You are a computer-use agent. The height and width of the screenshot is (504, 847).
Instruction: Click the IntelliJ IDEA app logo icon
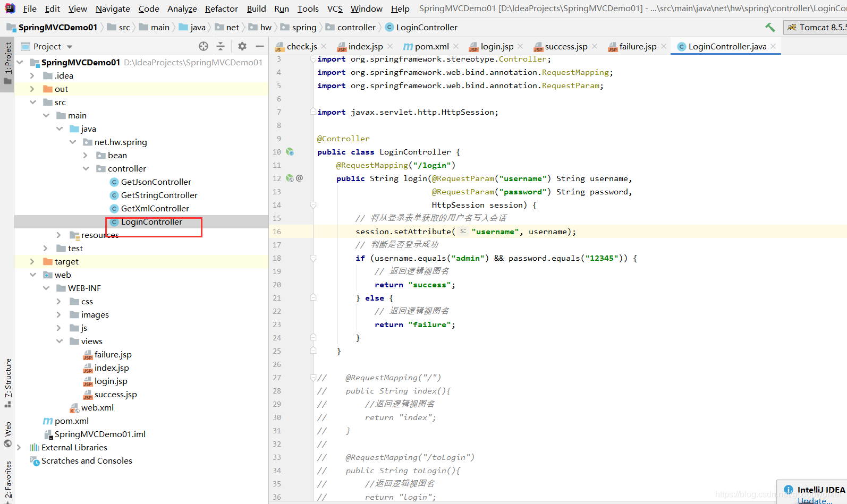coord(10,8)
